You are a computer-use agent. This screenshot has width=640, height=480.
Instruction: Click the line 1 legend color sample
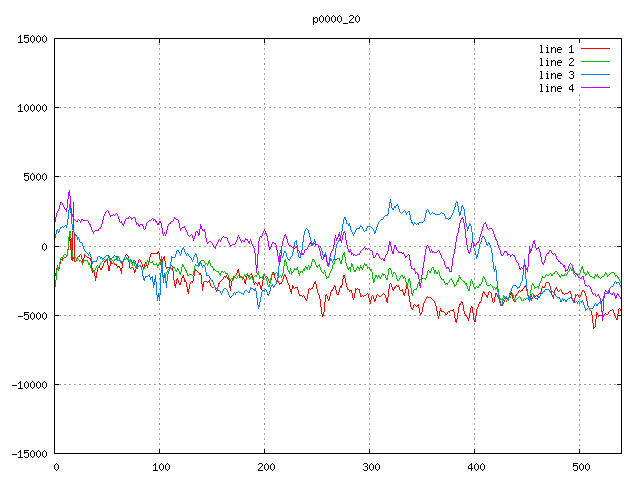(x=596, y=49)
